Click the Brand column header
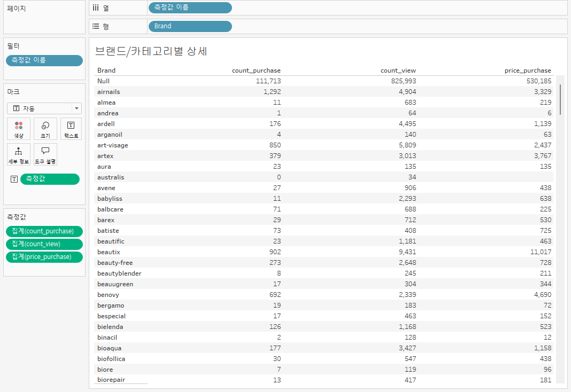Screen dimensions: 571x392 106,70
